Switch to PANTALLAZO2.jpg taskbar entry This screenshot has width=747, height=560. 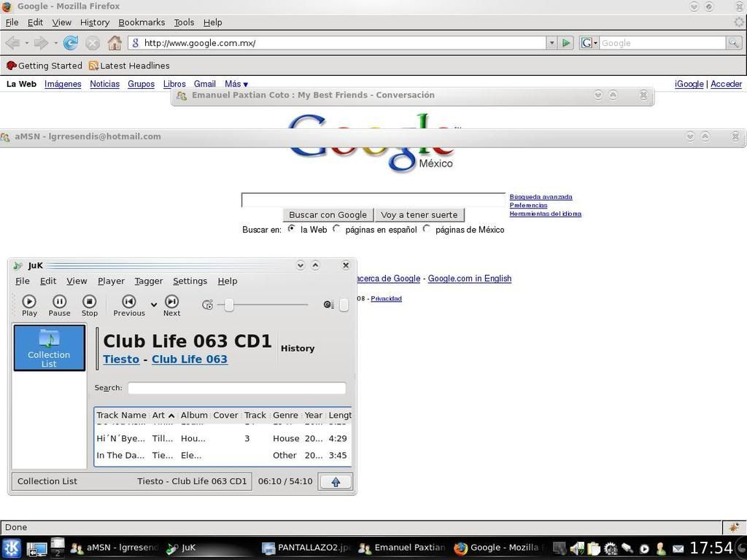click(307, 548)
